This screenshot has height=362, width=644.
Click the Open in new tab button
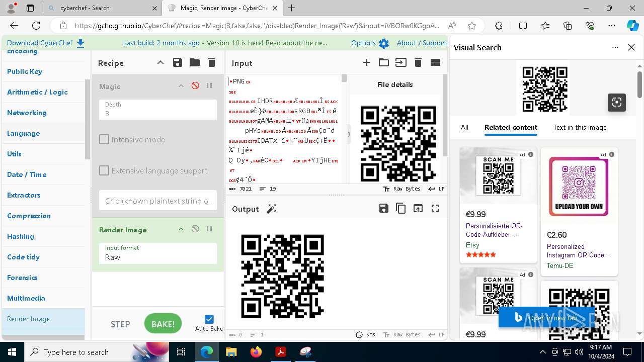(x=546, y=318)
